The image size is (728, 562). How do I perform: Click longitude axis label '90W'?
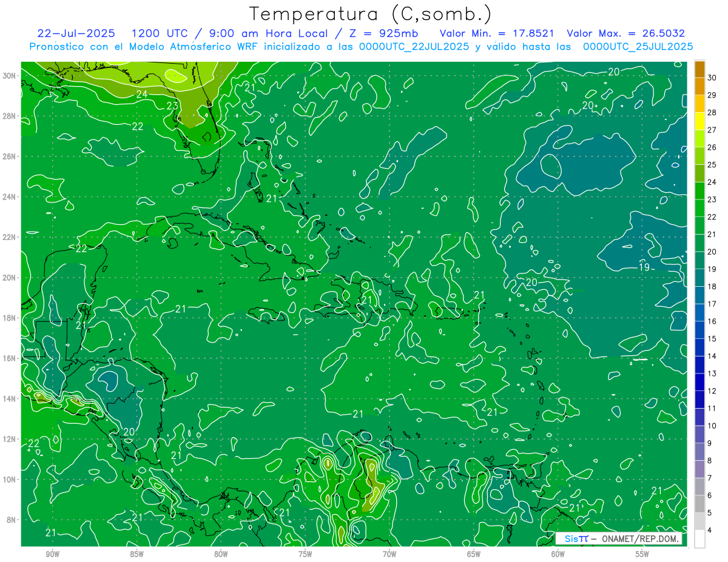click(52, 554)
